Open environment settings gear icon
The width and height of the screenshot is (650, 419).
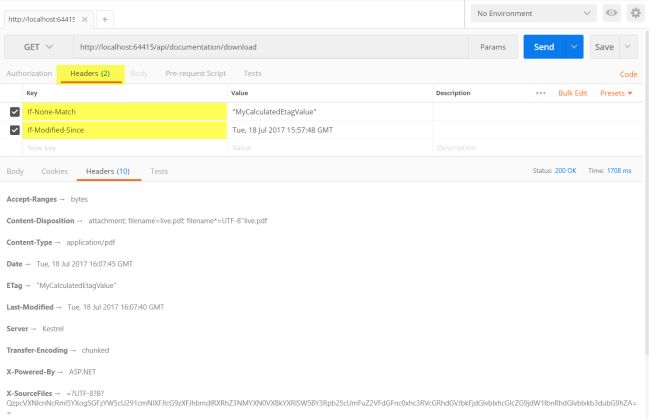pyautogui.click(x=635, y=13)
